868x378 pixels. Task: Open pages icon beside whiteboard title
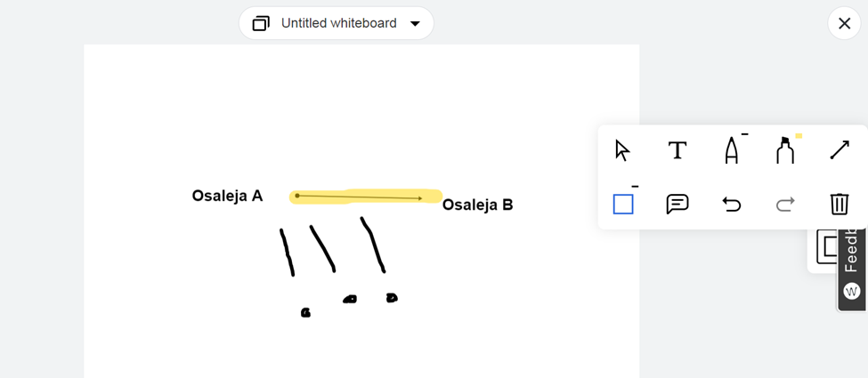(261, 24)
